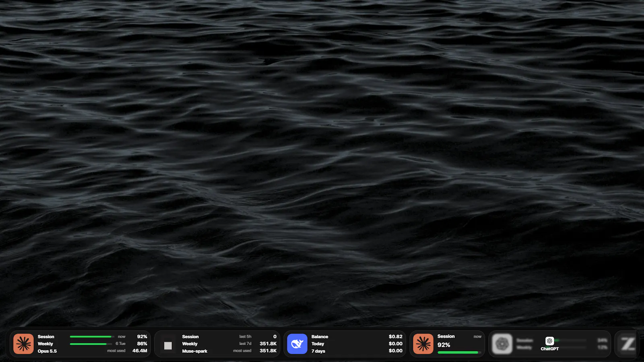Click the 'Today' label in the DeepSeek widget
644x362 pixels.
318,344
